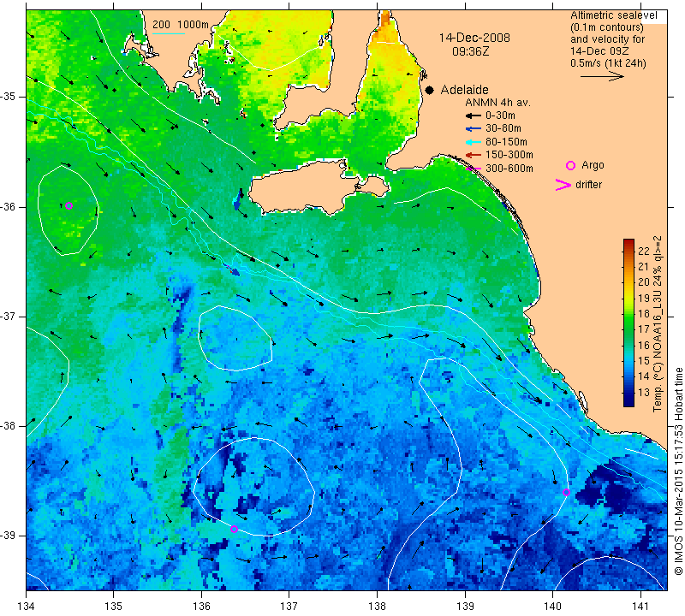Click the time text 09:36Z
This screenshot has width=685, height=616.
pos(470,51)
